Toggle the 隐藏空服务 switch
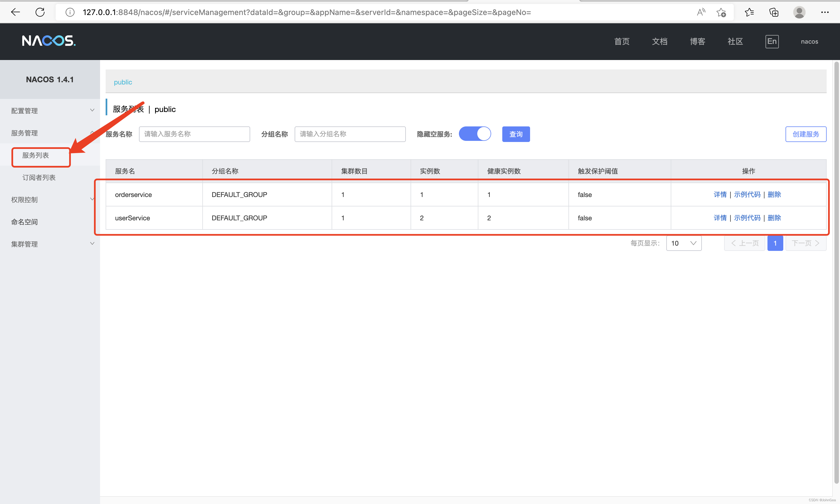This screenshot has width=840, height=504. click(474, 133)
